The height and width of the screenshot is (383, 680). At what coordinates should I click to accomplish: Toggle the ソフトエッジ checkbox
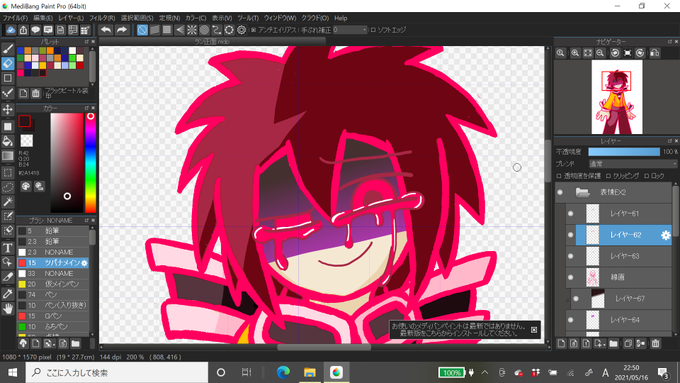373,30
